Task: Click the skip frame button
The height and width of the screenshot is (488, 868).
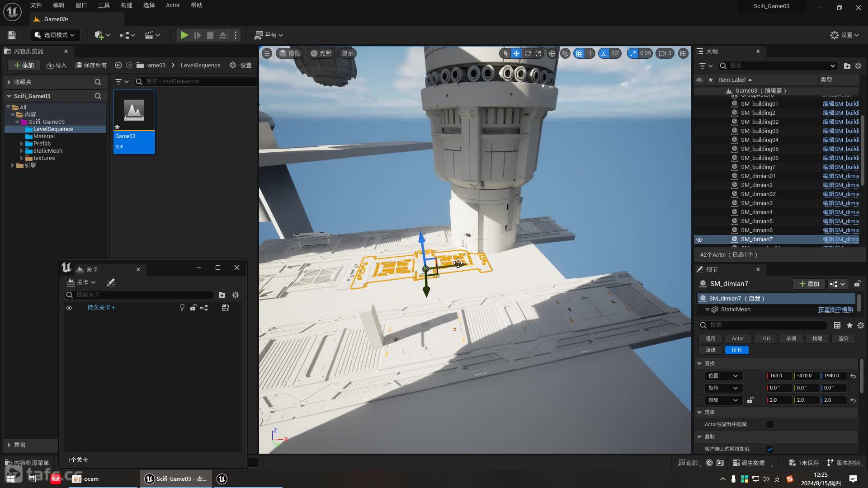Action: coord(198,35)
